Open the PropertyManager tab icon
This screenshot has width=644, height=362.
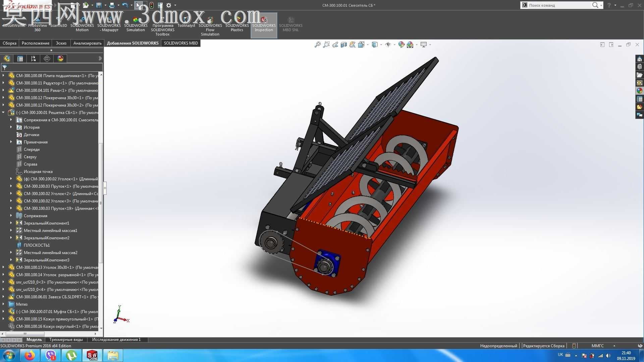pyautogui.click(x=20, y=59)
